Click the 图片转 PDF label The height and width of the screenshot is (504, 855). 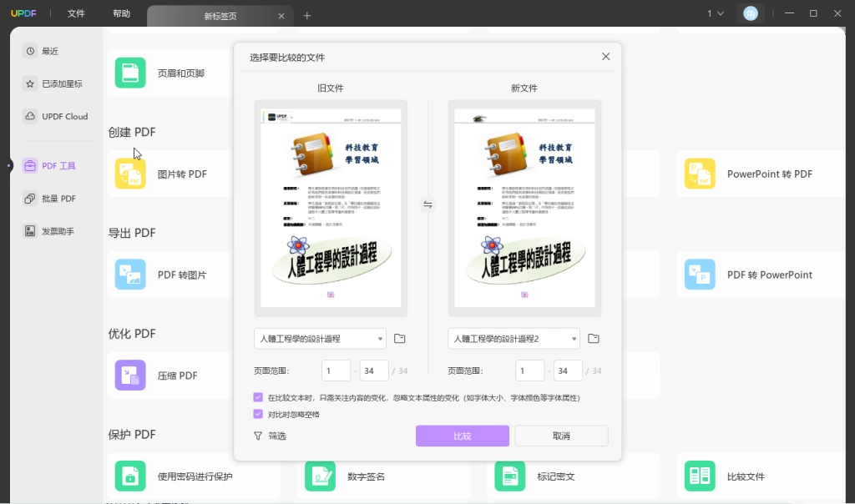tap(182, 174)
